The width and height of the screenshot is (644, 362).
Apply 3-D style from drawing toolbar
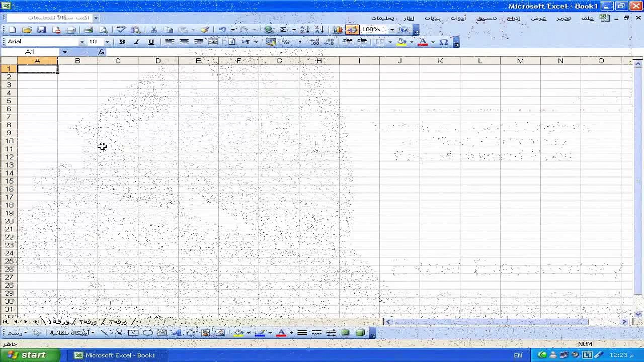click(x=360, y=333)
